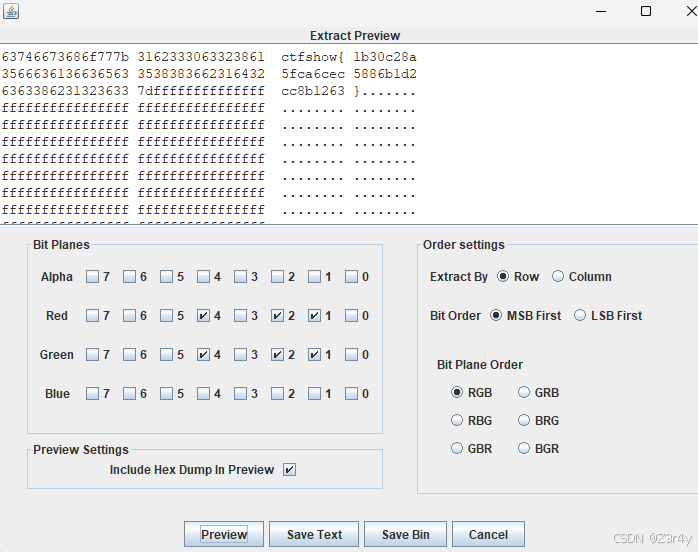Choose Extract By Column option

(x=557, y=276)
